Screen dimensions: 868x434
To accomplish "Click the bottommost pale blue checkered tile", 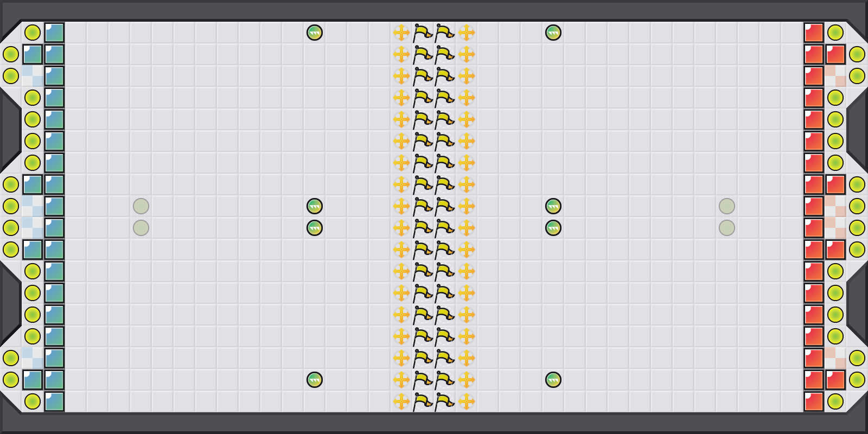I will (33, 358).
